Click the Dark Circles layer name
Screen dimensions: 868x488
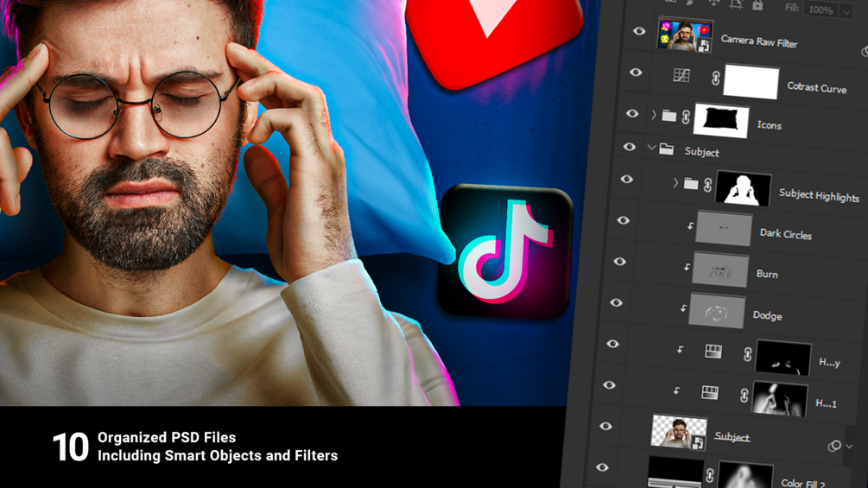coord(785,234)
